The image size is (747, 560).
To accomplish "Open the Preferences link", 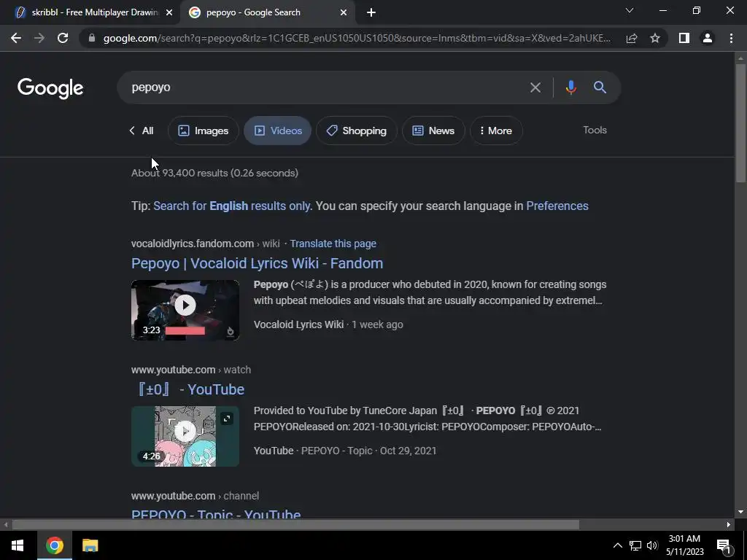I will 557,206.
